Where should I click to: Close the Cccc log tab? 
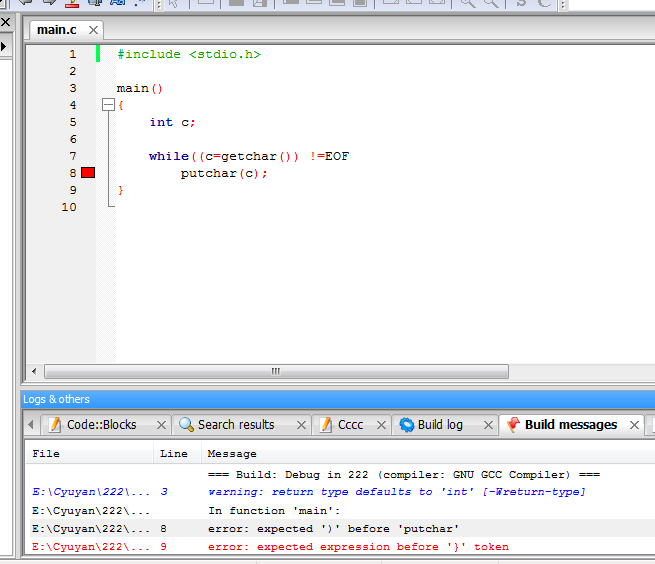coord(380,425)
